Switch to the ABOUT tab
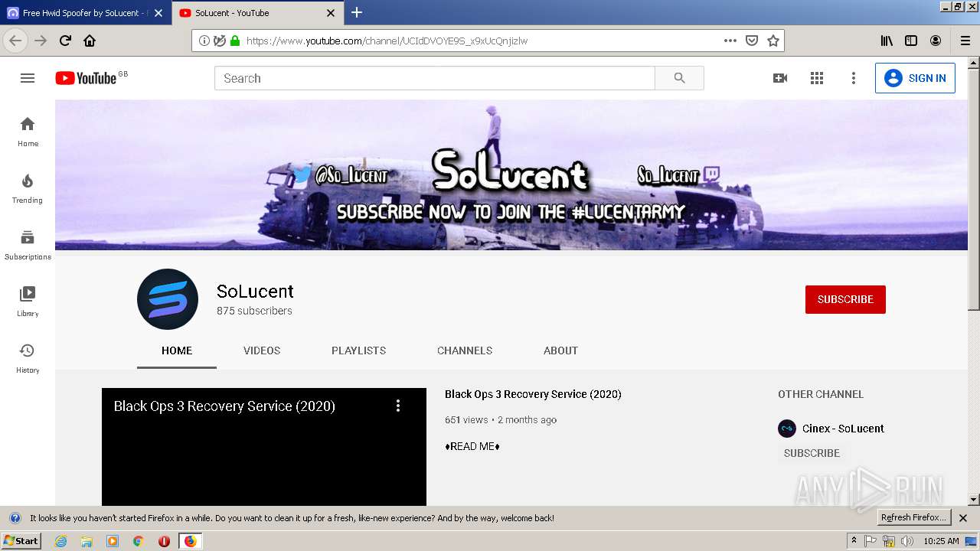This screenshot has height=551, width=980. 560,350
